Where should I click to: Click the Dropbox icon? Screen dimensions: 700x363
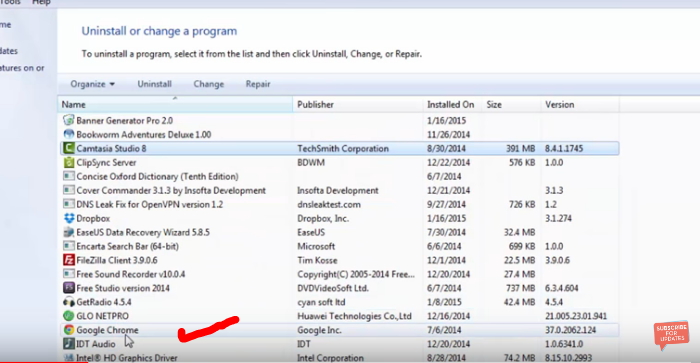[68, 218]
